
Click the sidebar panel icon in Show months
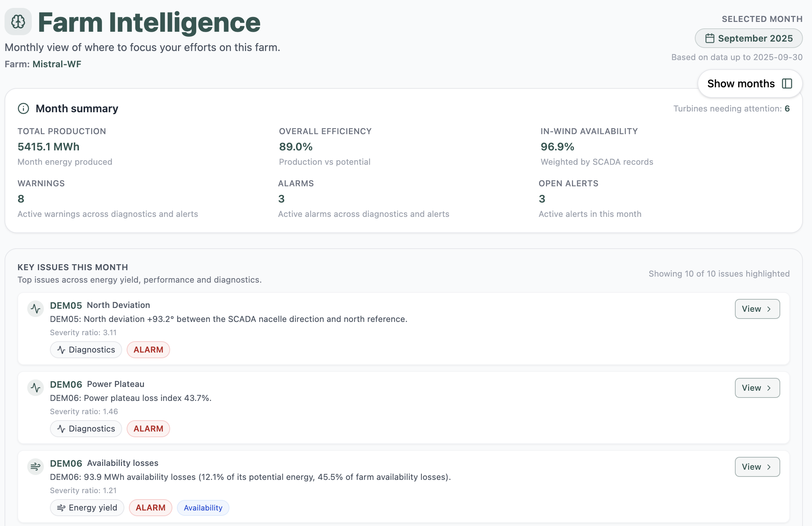click(787, 84)
